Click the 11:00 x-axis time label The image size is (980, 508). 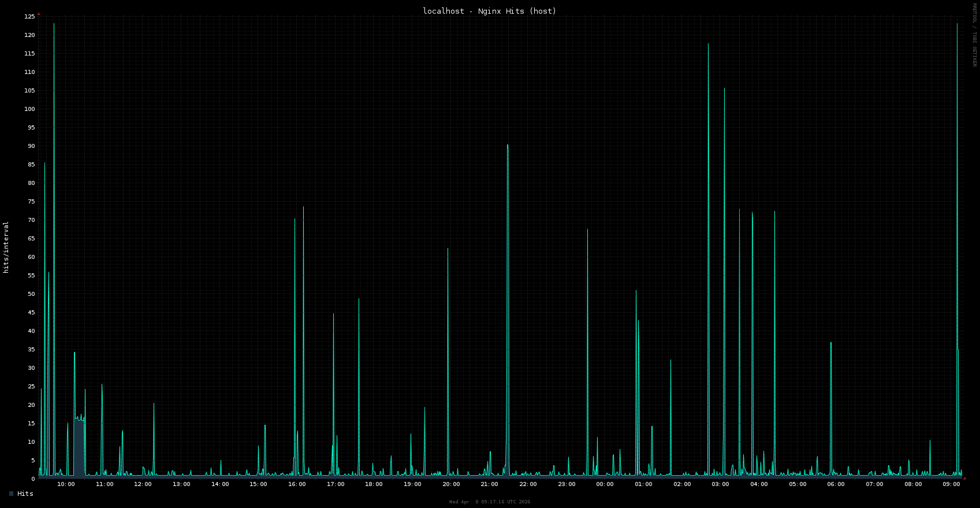tap(105, 484)
